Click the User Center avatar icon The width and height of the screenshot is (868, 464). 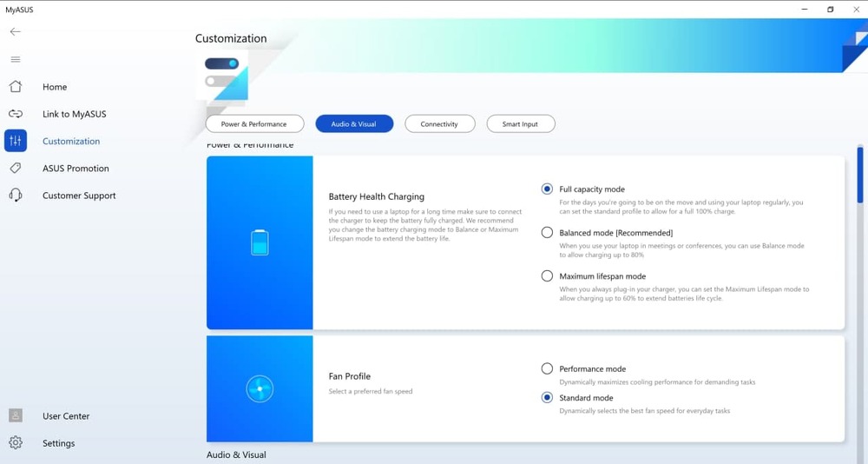point(16,415)
